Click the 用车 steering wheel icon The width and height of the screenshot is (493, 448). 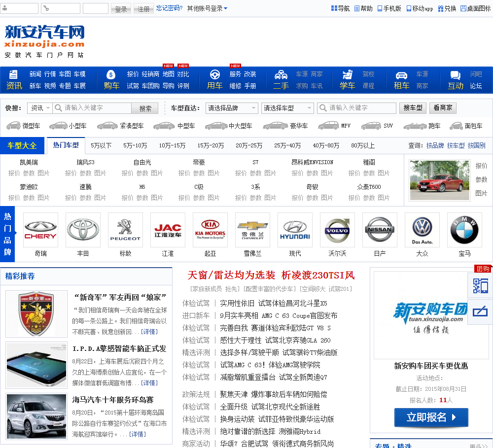(215, 74)
